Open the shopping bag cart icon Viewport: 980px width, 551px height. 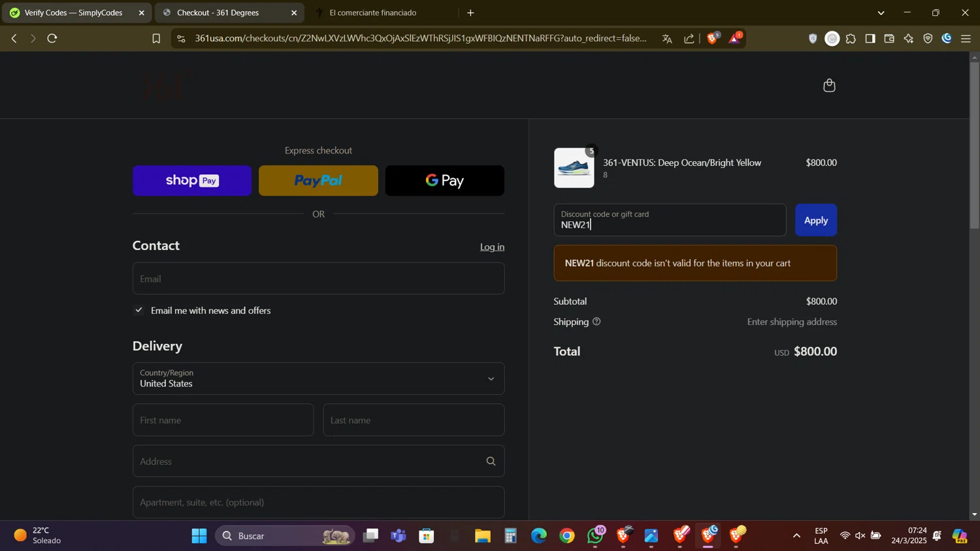pos(829,86)
